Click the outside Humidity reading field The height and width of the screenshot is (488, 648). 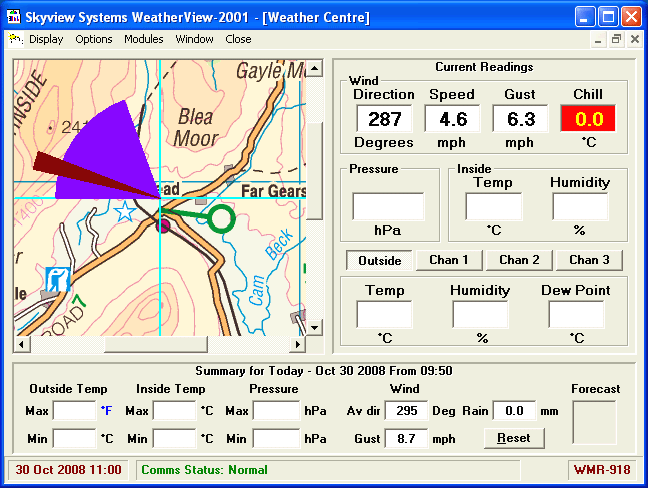481,314
